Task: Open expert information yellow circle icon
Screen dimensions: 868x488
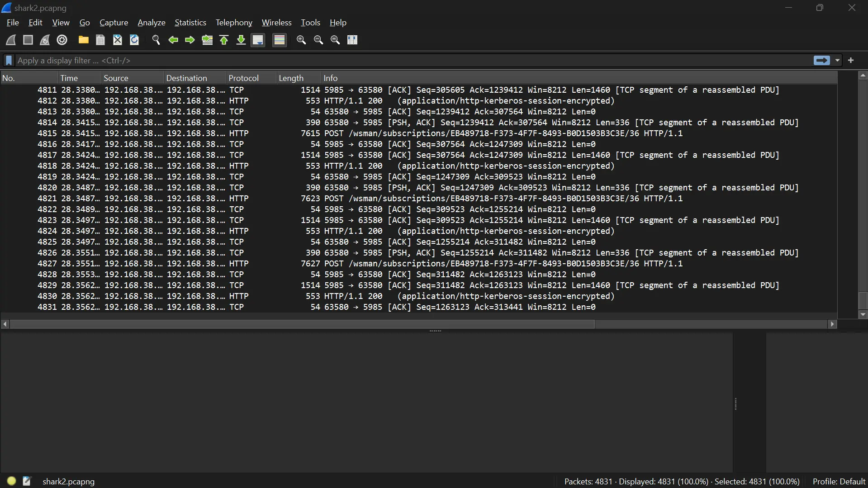Action: (12, 481)
